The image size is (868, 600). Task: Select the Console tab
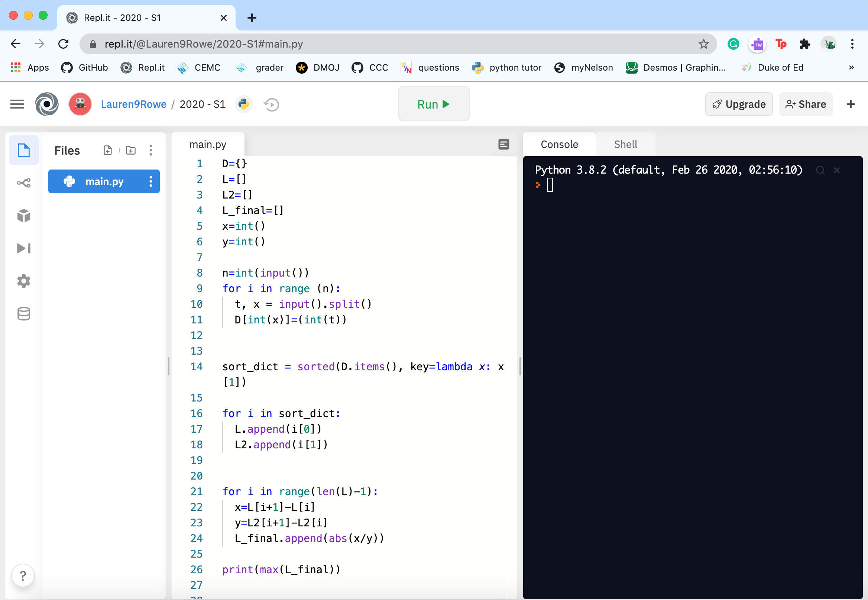click(559, 144)
